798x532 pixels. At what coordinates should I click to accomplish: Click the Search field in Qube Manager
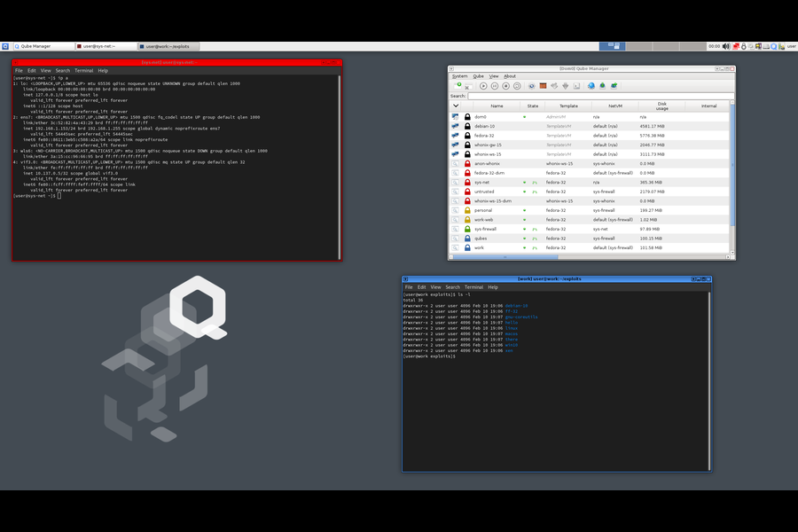600,96
